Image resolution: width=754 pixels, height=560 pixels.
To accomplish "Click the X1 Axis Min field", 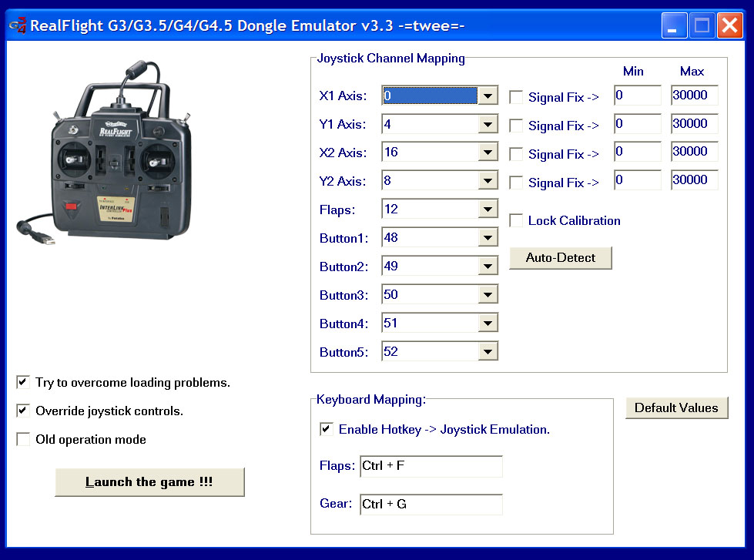I will tap(638, 96).
